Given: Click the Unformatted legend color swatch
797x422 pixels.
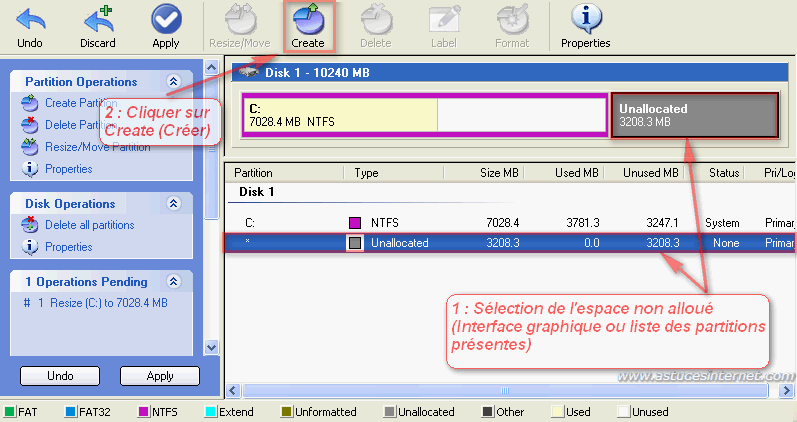Looking at the screenshot, I should tap(286, 411).
